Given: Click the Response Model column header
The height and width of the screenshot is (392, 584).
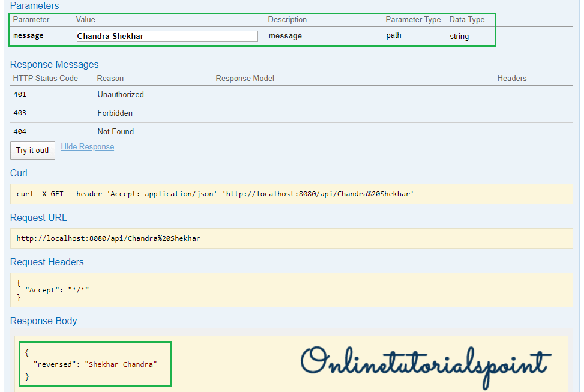Looking at the screenshot, I should click(x=245, y=79).
